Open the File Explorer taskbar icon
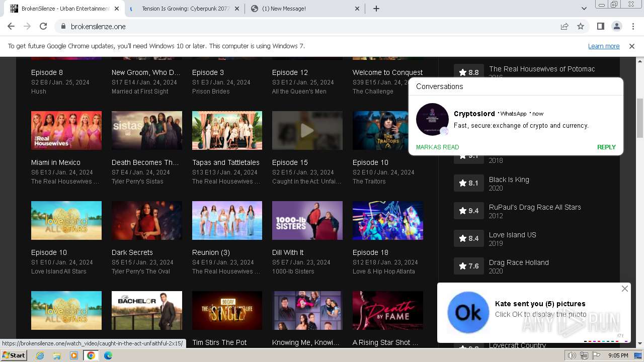This screenshot has height=362, width=644. pos(57,355)
